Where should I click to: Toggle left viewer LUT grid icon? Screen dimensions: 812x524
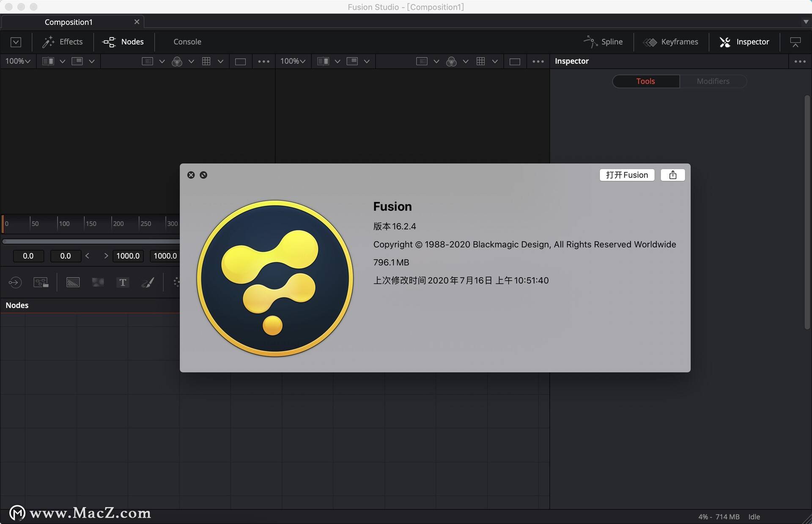(x=206, y=61)
